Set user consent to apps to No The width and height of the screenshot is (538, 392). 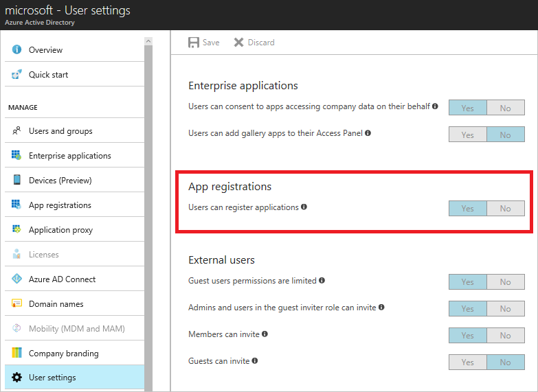pyautogui.click(x=506, y=108)
